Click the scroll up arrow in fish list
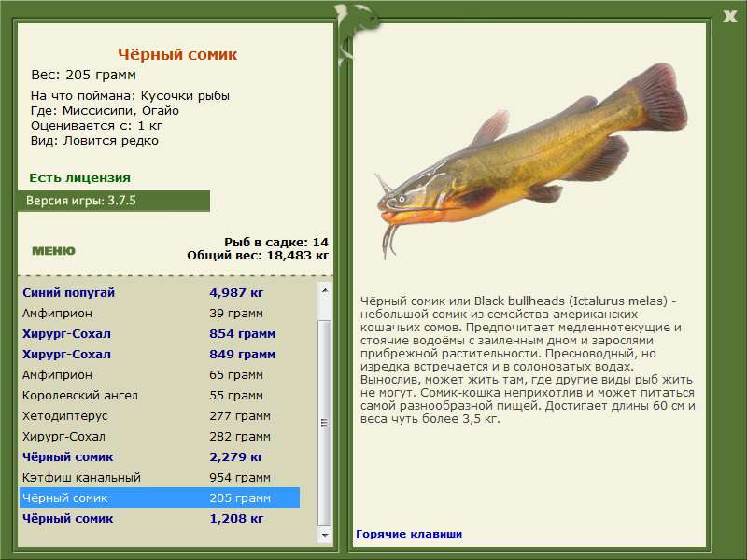Viewport: 747px width, 560px height. tap(324, 290)
